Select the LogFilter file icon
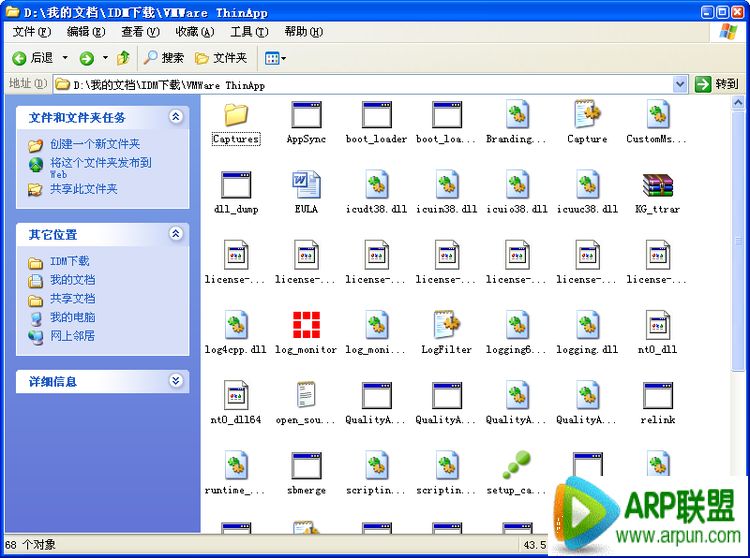 click(446, 325)
